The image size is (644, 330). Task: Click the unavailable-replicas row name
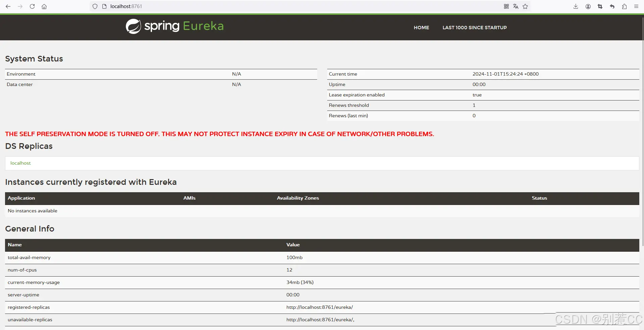(30, 320)
